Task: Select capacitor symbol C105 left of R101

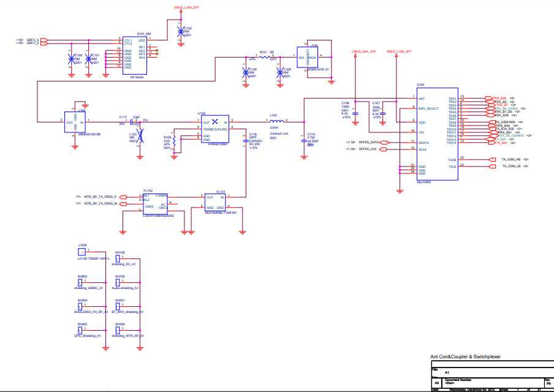Action: pos(246,73)
